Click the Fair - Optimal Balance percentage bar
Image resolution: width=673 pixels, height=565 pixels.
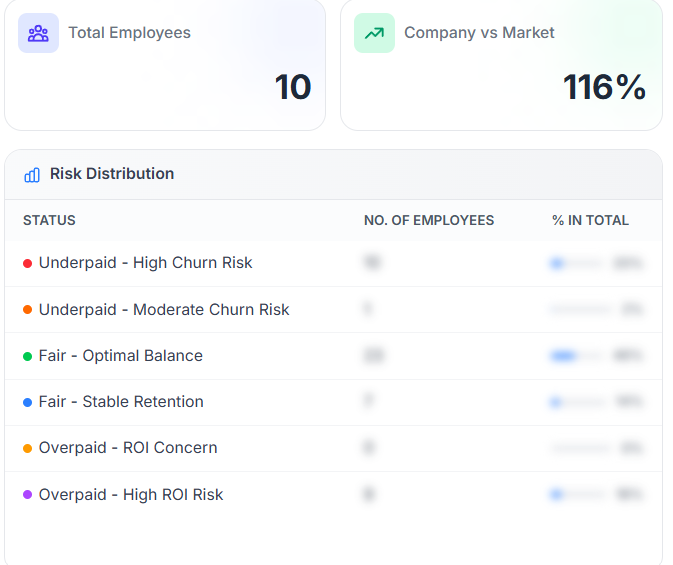click(576, 356)
